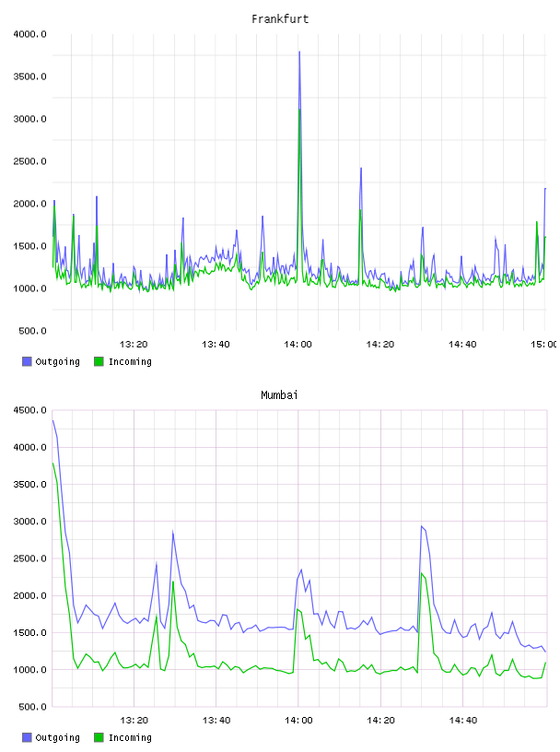
Task: Click the 14:40 time label on Frankfurt chart
Action: (462, 345)
